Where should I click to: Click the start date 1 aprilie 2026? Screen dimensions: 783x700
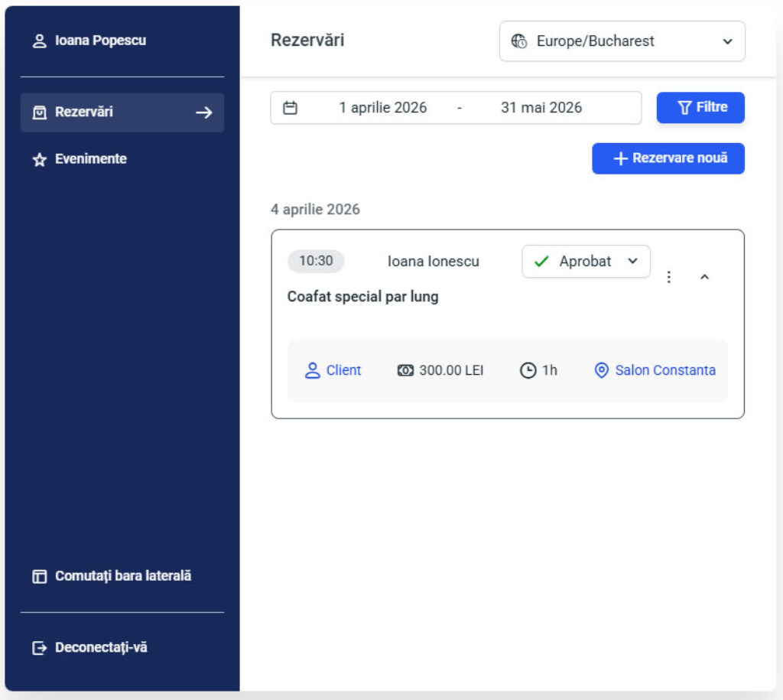[383, 108]
